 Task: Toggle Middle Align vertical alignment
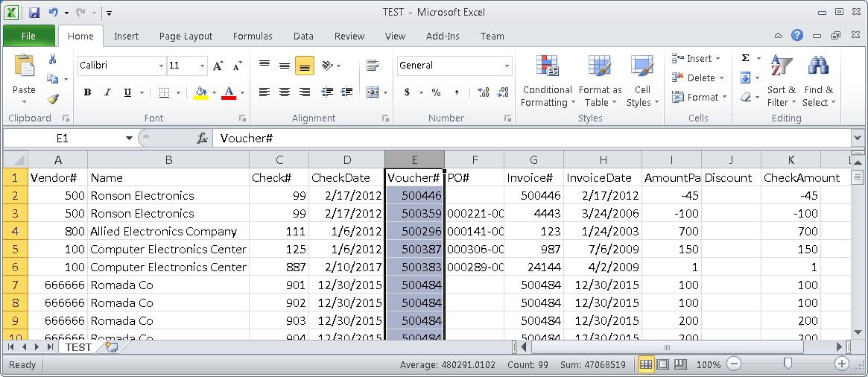tap(285, 66)
